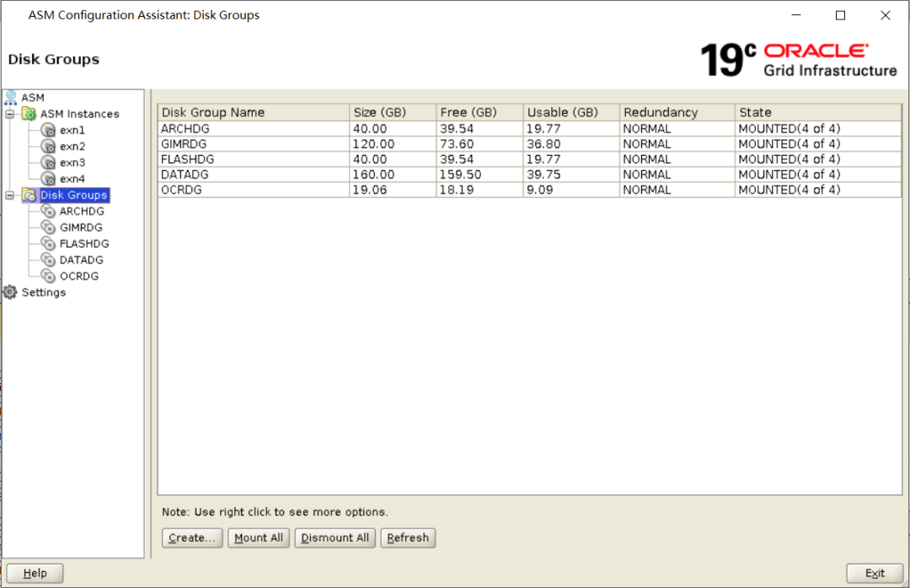Sort by Size (GB) column header
This screenshot has width=910, height=588.
393,112
